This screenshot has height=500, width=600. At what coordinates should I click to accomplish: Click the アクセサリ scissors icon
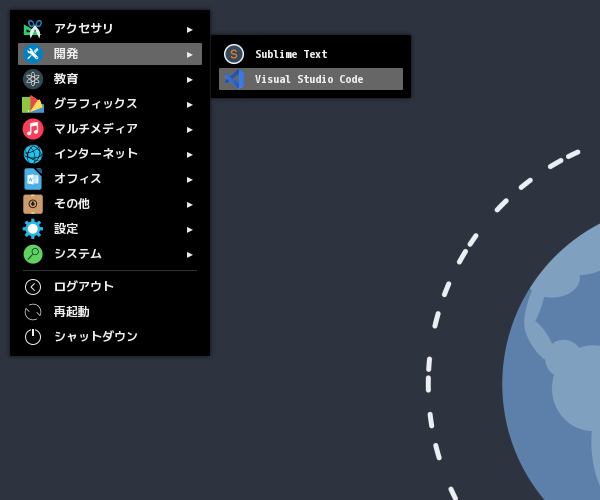(x=33, y=29)
